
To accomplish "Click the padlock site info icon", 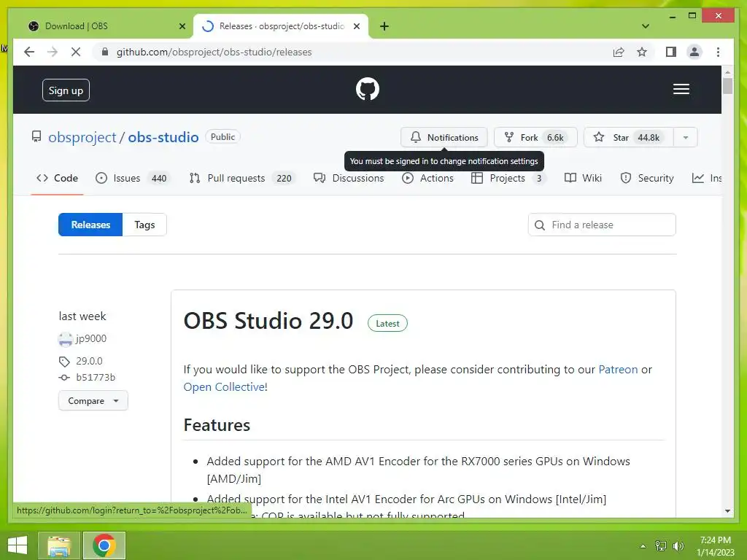I will pos(105,52).
